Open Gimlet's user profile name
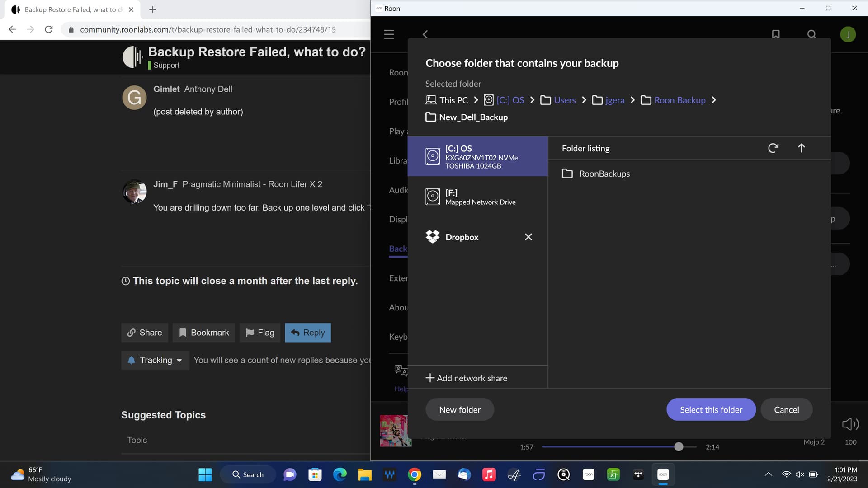This screenshot has height=488, width=868. pos(166,89)
